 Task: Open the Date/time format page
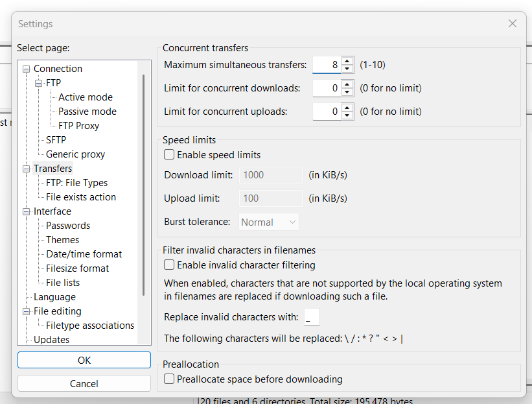83,254
